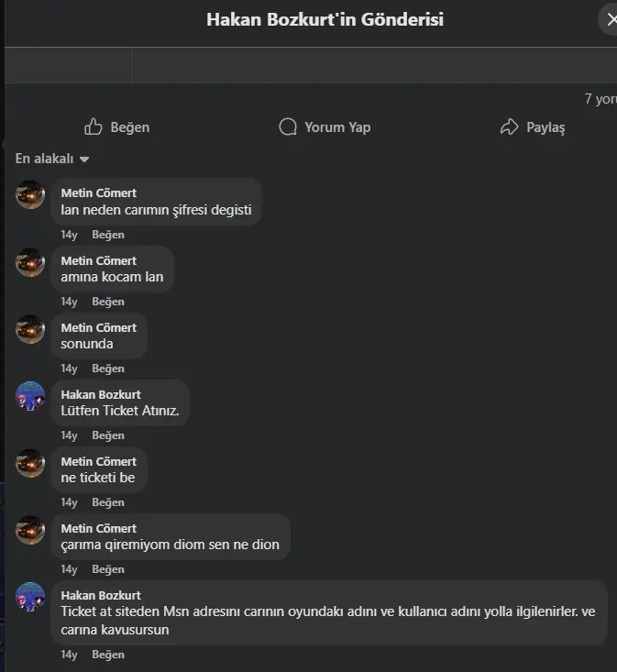Like the comment 'sonunda'
Screen dimensions: 617x672
point(107,369)
